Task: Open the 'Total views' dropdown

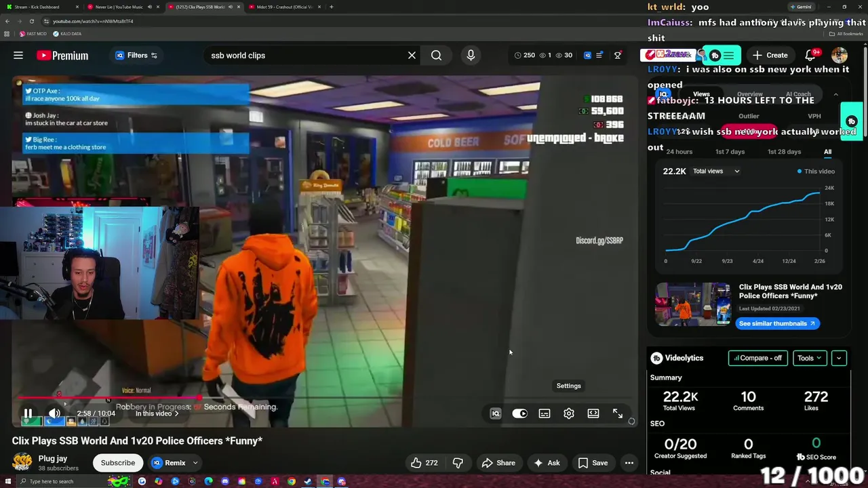Action: [716, 171]
